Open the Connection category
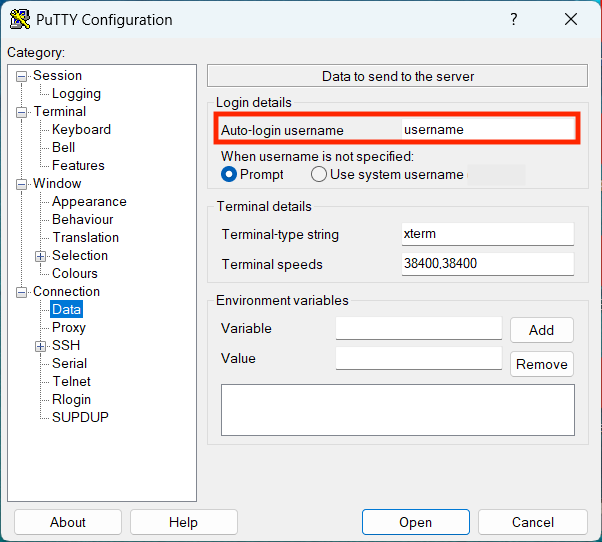This screenshot has height=542, width=602. (66, 291)
